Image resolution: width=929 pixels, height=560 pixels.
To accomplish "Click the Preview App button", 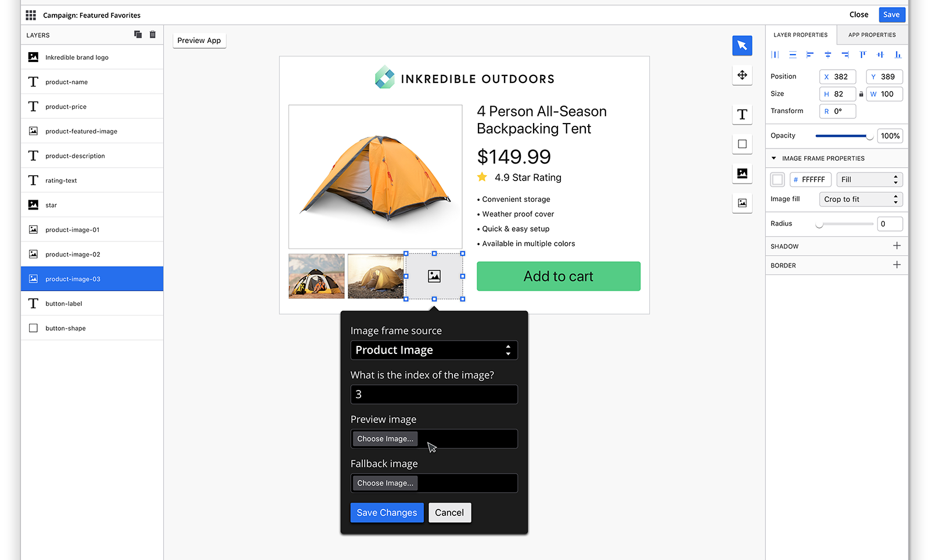I will tap(199, 40).
